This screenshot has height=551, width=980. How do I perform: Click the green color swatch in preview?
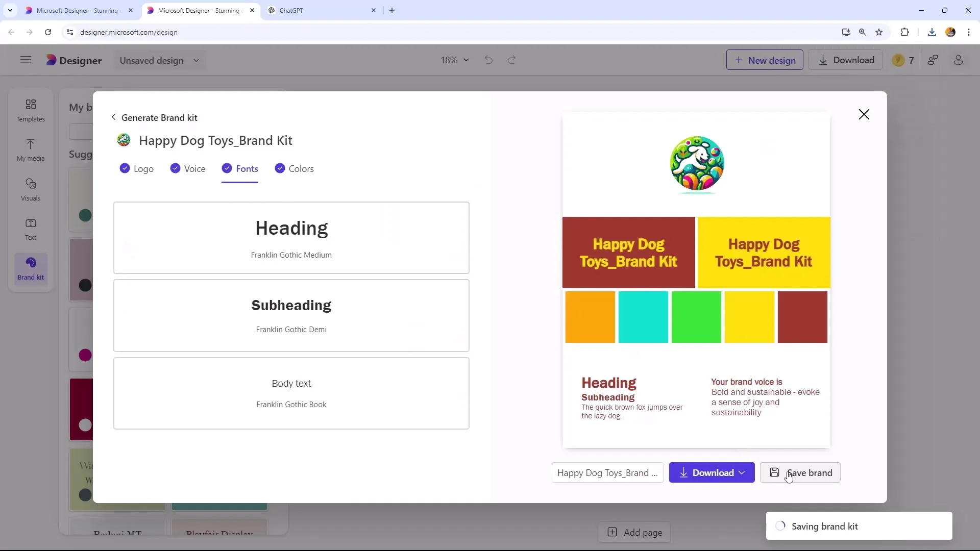696,317
